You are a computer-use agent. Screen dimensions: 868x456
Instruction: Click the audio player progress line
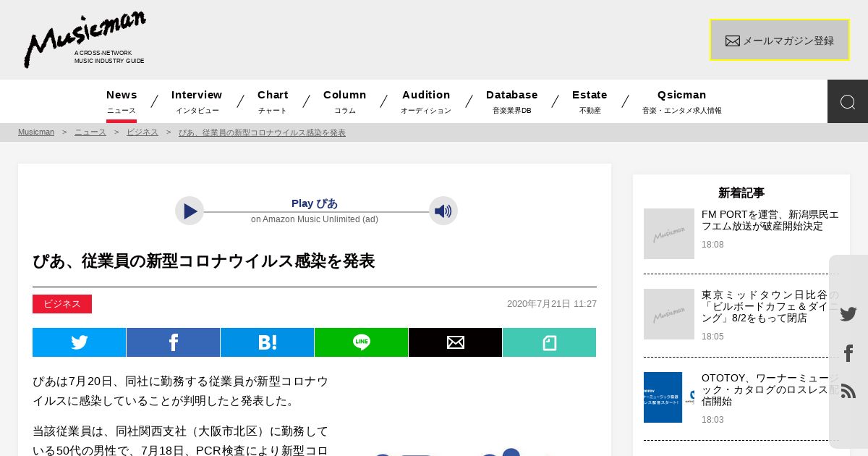click(316, 212)
